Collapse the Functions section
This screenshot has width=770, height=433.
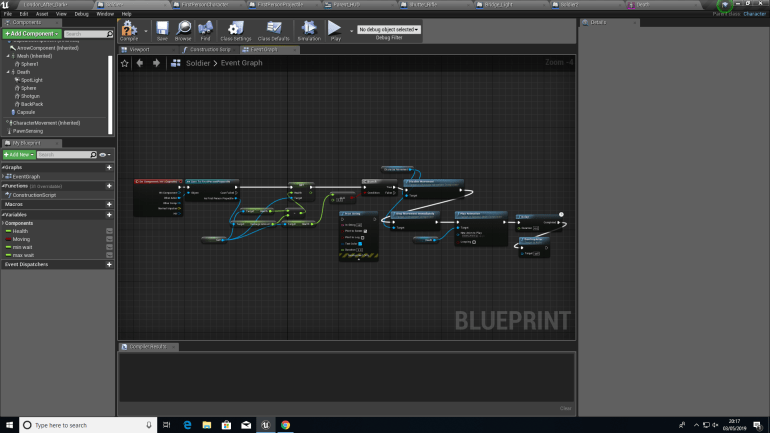(x=3, y=186)
